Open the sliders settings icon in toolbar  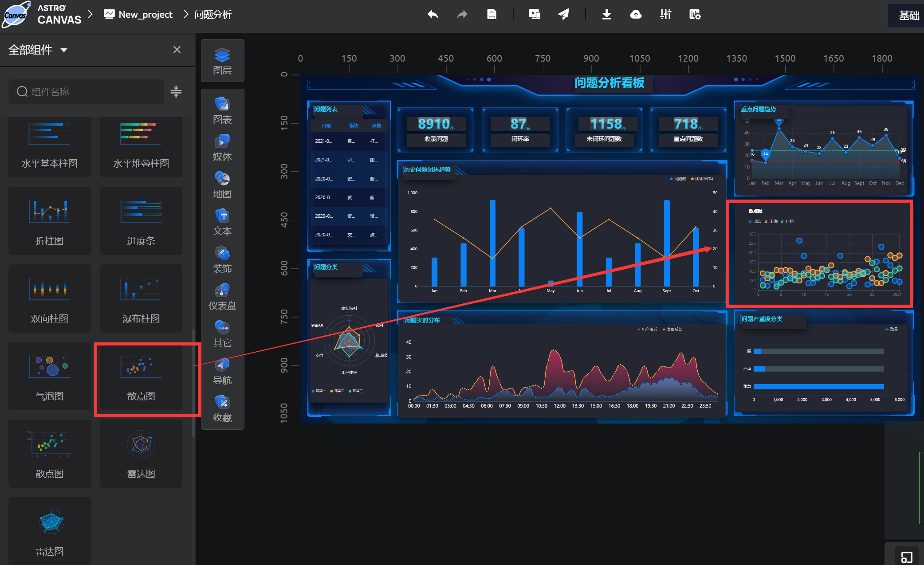coord(665,15)
